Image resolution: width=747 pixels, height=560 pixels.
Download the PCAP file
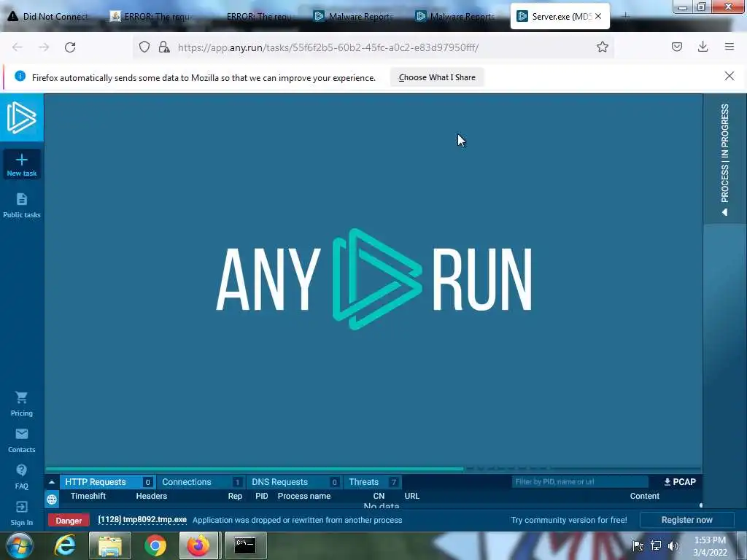tap(680, 482)
